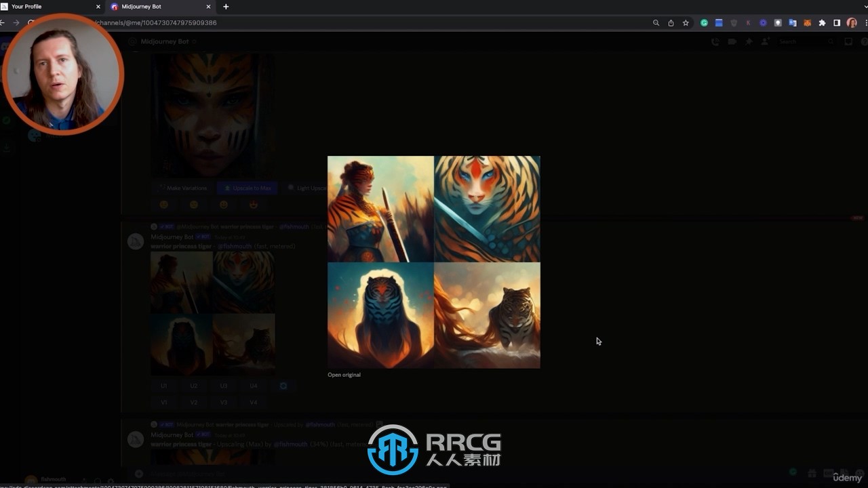Open a new browser tab

[x=226, y=7]
